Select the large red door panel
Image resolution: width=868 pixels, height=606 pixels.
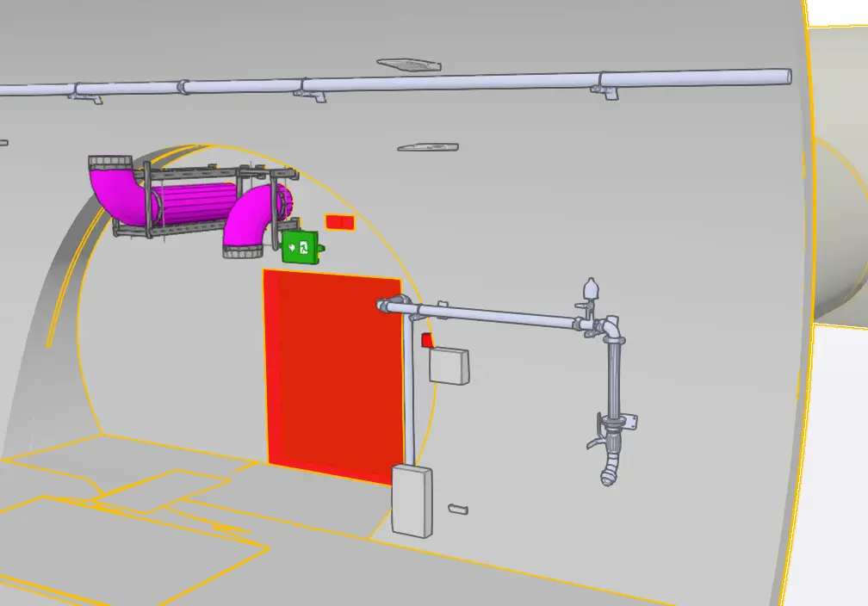(x=334, y=374)
